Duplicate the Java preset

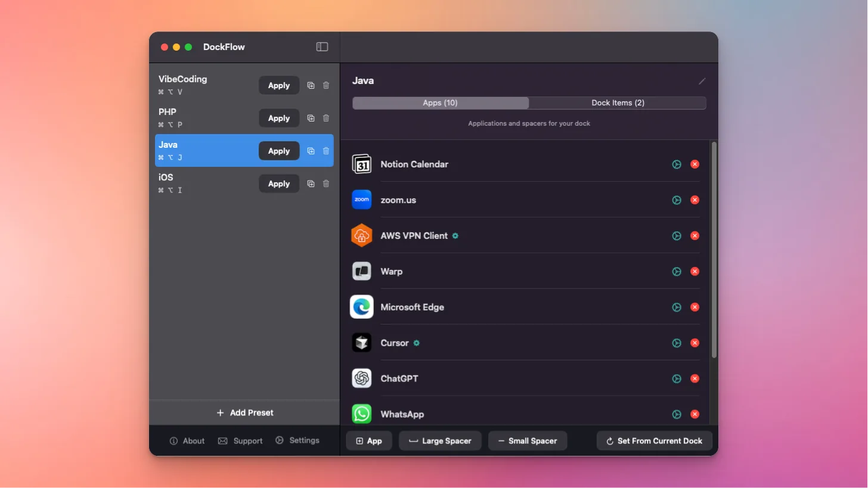tap(311, 151)
